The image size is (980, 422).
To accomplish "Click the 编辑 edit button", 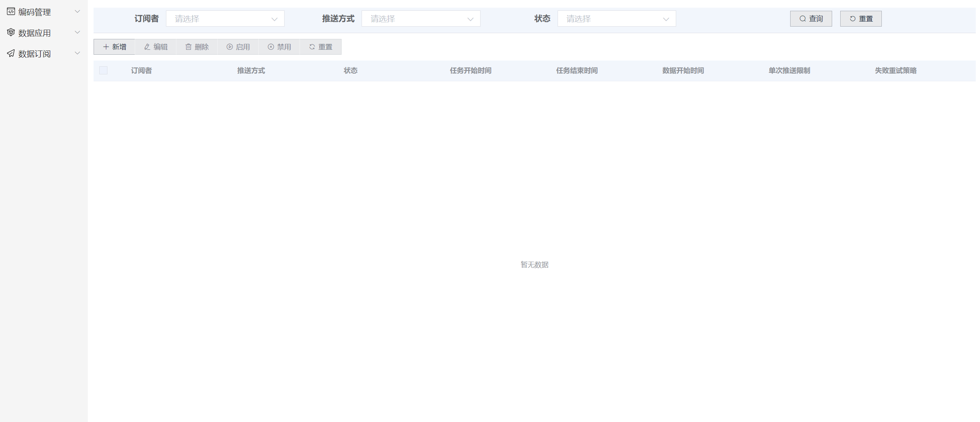I will [x=156, y=47].
